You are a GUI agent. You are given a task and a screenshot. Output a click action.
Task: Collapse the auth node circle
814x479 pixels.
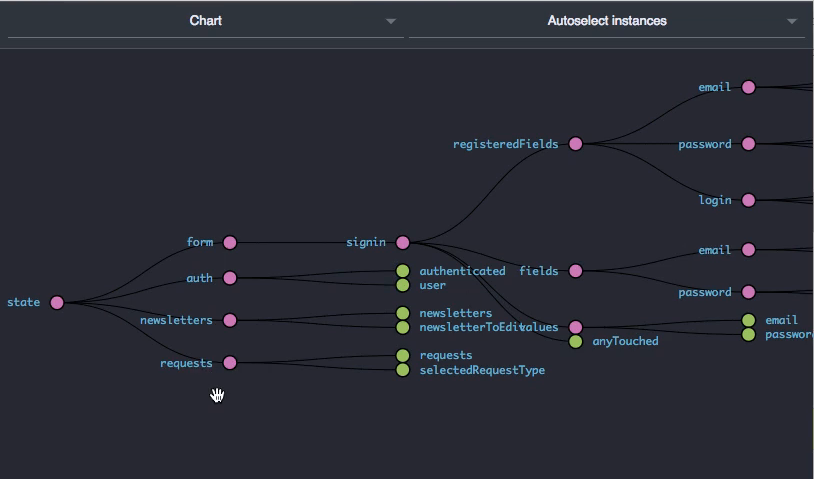(230, 278)
